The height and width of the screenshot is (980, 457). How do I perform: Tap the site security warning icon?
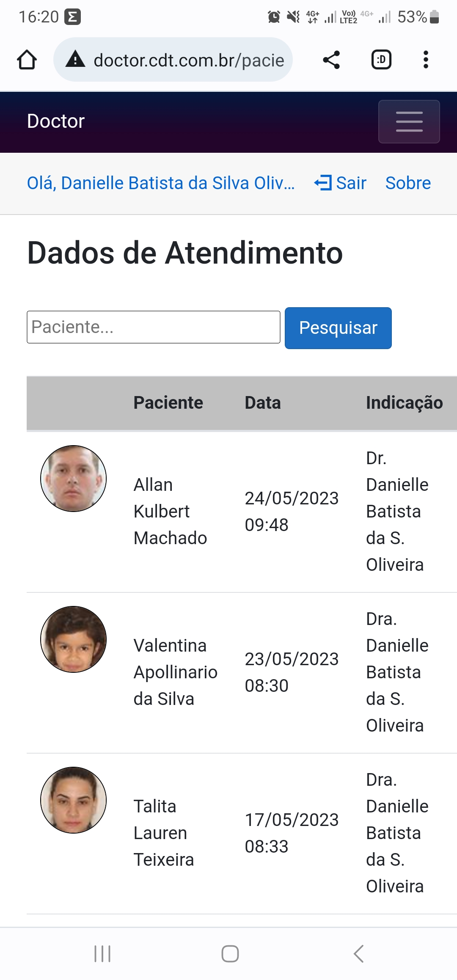[x=75, y=60]
